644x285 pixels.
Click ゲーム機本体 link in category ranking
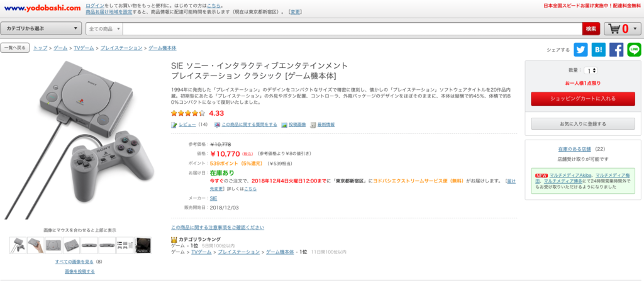coord(280,252)
